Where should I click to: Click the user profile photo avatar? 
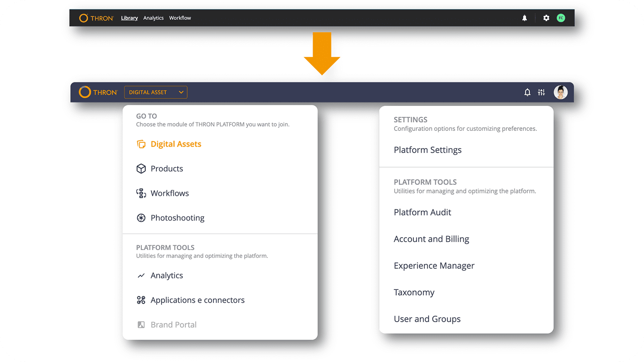[x=560, y=92]
